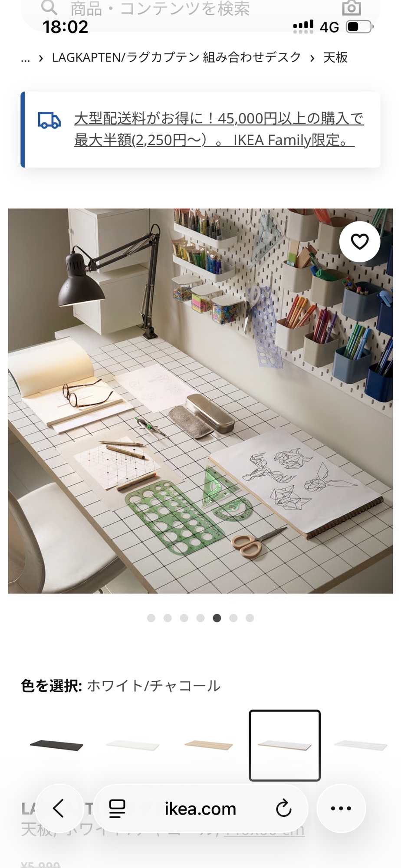
Task: Tap the ikea.com address bar
Action: pos(200,808)
